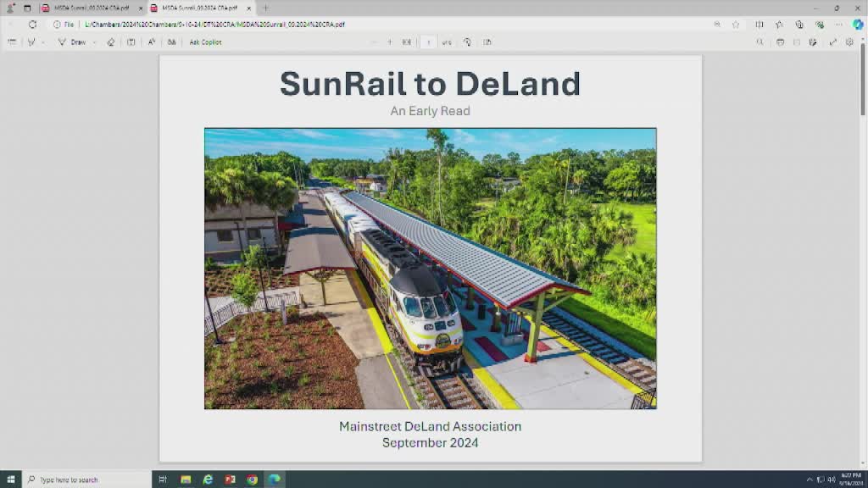This screenshot has width=868, height=488.
Task: Open Highlight color dropdown arrow
Action: (43, 42)
